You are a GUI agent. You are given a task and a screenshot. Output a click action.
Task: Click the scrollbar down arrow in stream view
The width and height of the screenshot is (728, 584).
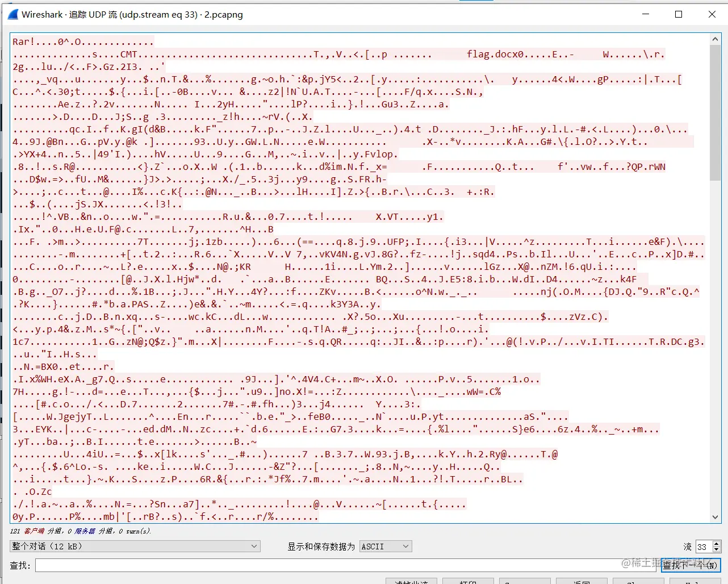[716, 517]
